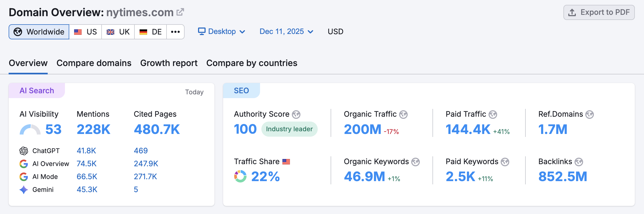Open the AI Visibility score 53
Image resolution: width=644 pixels, height=214 pixels.
[x=53, y=129]
